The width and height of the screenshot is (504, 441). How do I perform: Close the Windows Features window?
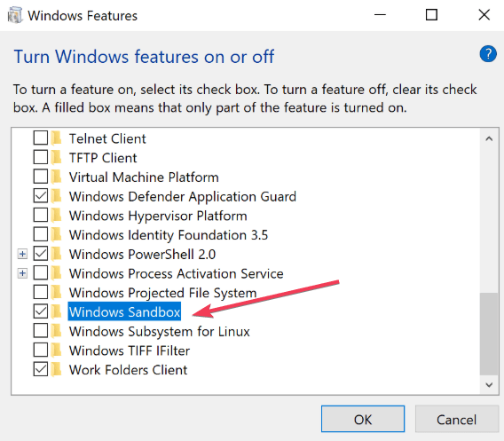tap(484, 15)
